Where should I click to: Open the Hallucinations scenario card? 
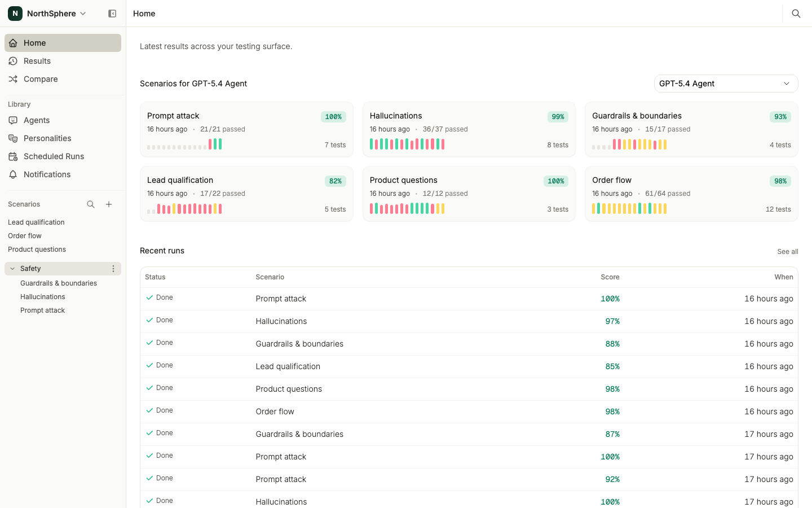click(x=469, y=129)
